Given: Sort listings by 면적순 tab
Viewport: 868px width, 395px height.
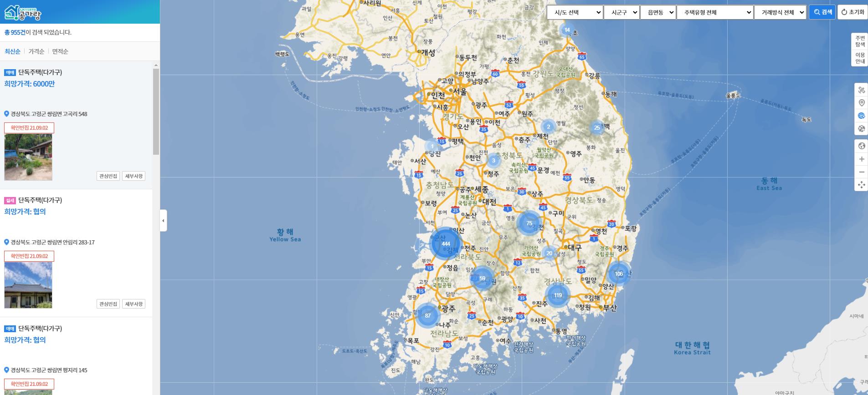Looking at the screenshot, I should click(60, 51).
